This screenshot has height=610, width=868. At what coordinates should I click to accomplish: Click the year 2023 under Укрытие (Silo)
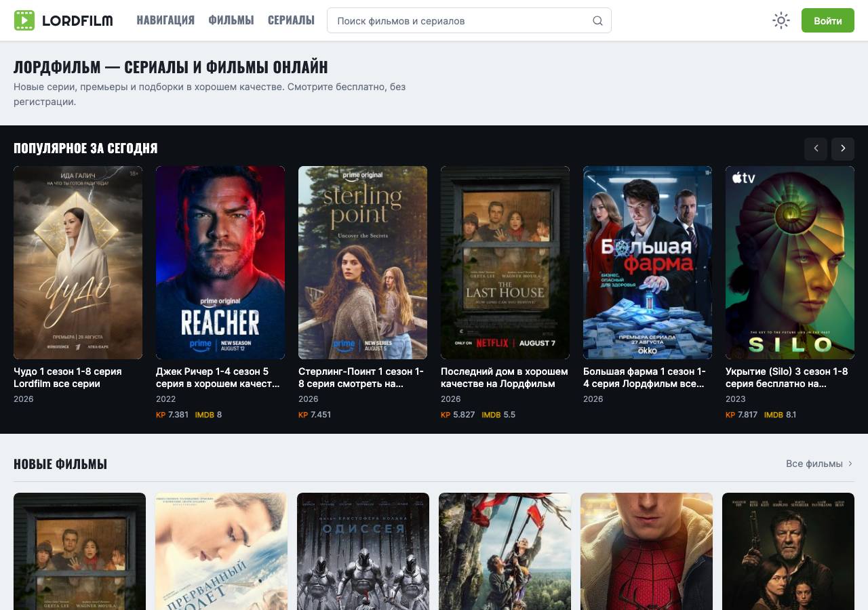click(x=735, y=399)
